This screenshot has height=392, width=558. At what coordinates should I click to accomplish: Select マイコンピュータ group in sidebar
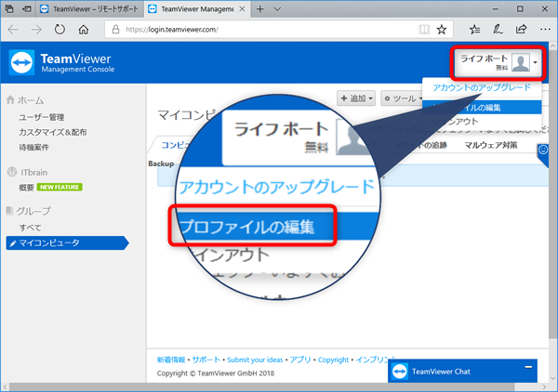click(67, 242)
